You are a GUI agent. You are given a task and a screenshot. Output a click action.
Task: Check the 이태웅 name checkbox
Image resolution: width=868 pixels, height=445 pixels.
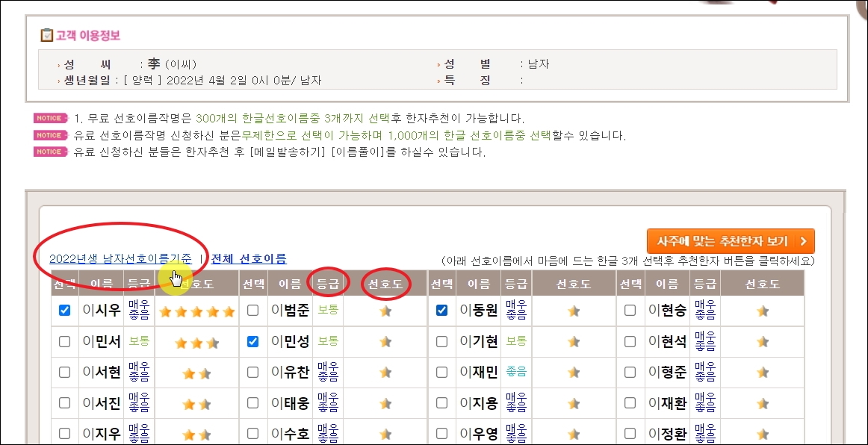tap(253, 403)
